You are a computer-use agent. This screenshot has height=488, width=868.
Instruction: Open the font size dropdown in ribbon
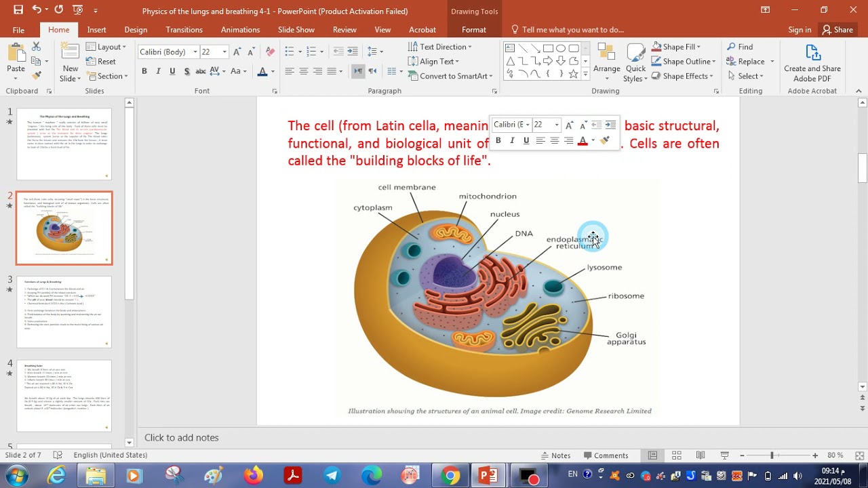[224, 52]
